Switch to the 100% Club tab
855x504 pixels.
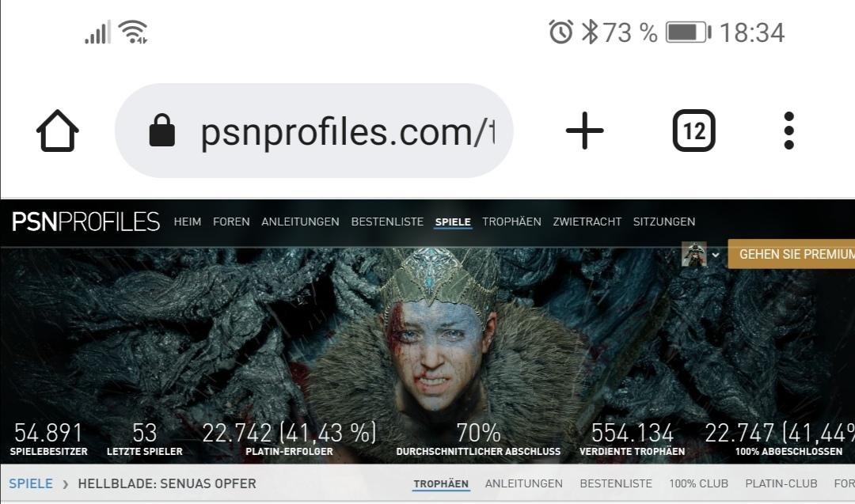pos(698,484)
